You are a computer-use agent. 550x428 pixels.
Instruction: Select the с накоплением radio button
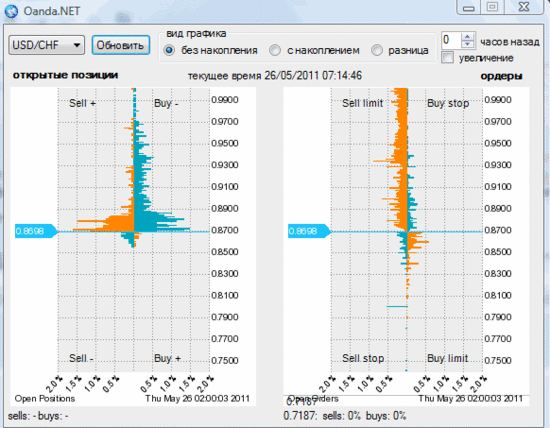[x=275, y=51]
